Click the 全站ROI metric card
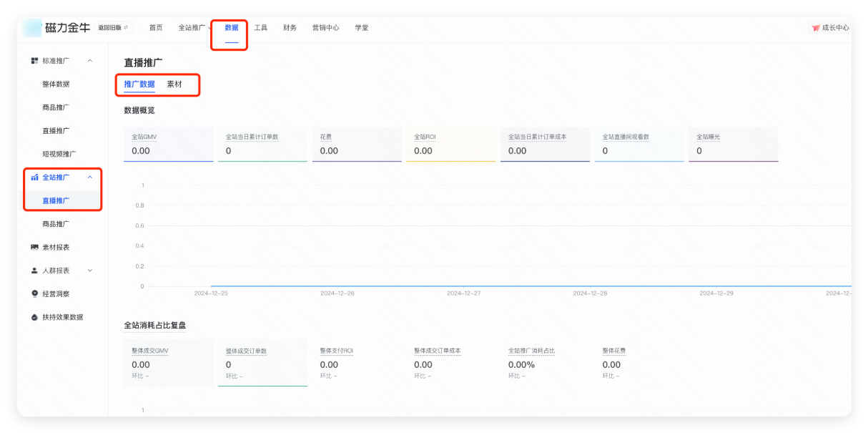This screenshot has height=433, width=868. [450, 143]
